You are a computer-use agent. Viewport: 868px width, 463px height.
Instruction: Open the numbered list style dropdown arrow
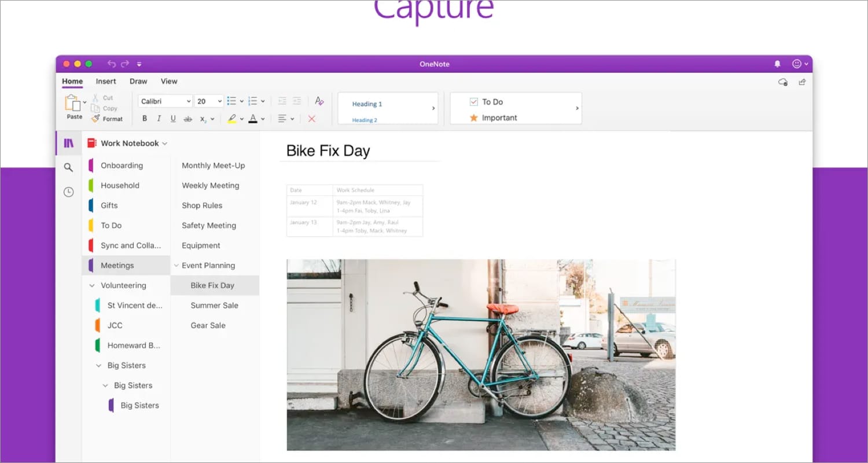(x=263, y=101)
